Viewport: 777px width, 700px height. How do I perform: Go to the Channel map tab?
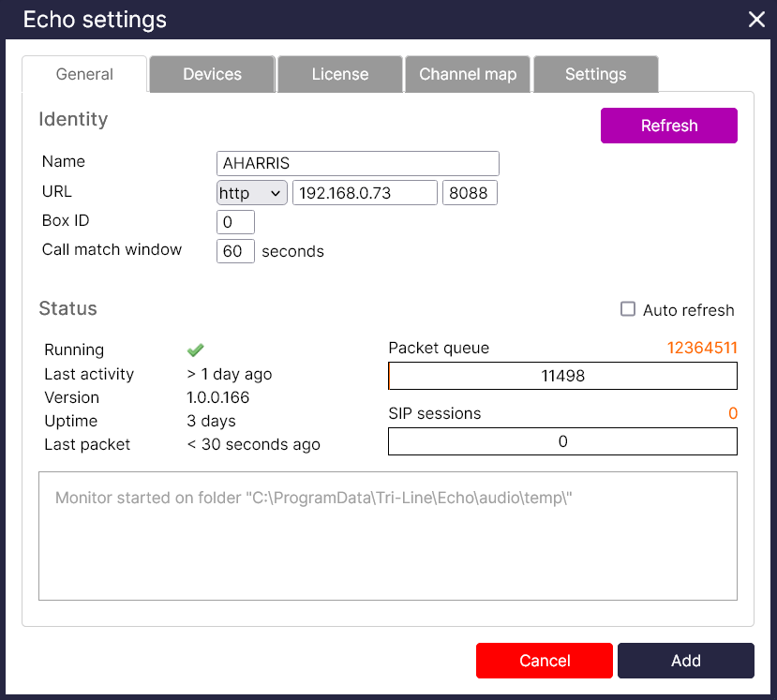468,75
